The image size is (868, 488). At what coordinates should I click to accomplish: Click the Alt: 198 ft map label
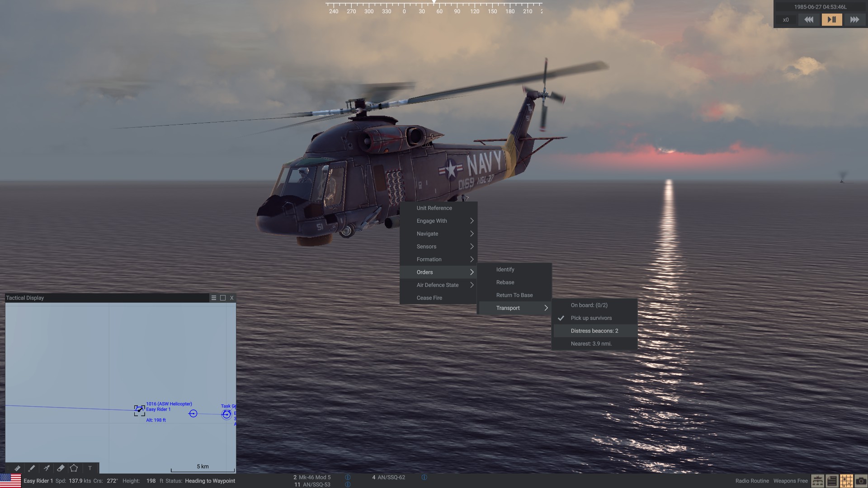[156, 420]
